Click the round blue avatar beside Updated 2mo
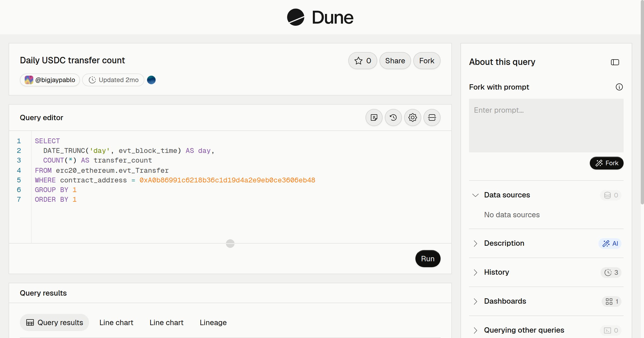 pyautogui.click(x=151, y=80)
